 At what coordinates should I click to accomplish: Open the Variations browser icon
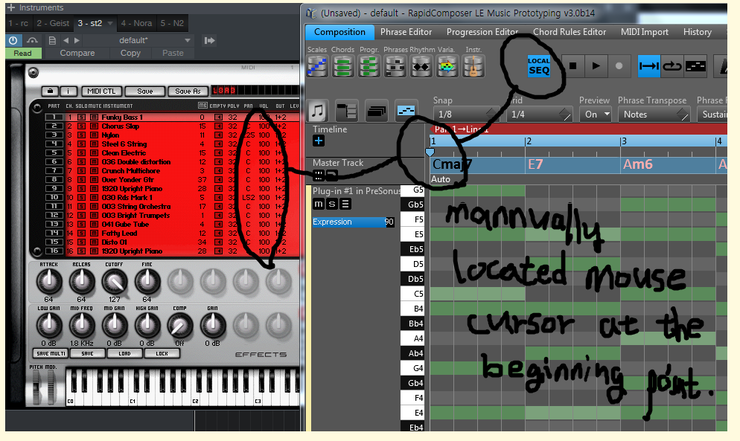[x=447, y=66]
